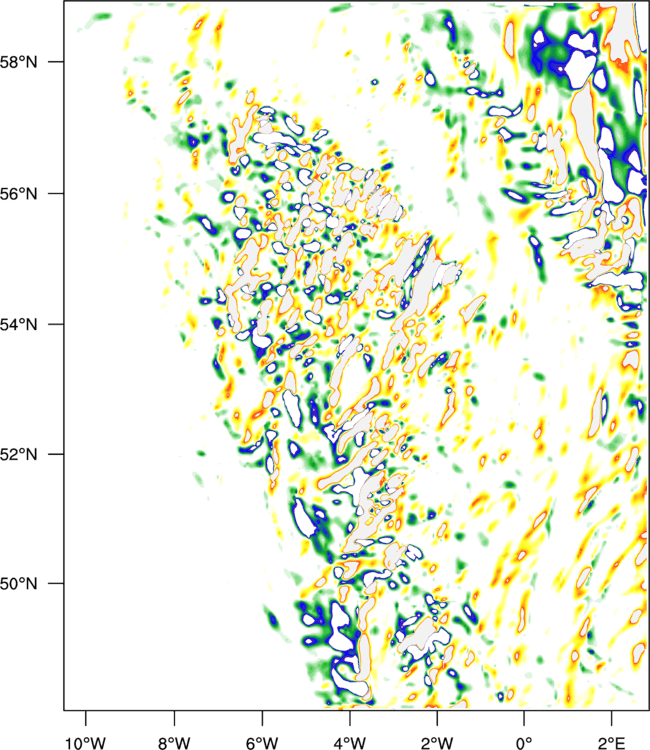Click the 0° longitude label

[524, 743]
